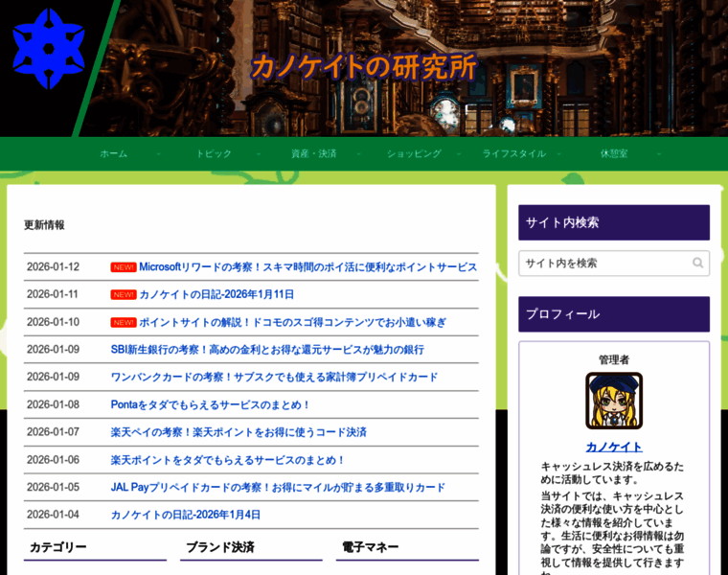728x575 pixels.
Task: Click the サイト内検索 widget header
Action: pyautogui.click(x=614, y=222)
